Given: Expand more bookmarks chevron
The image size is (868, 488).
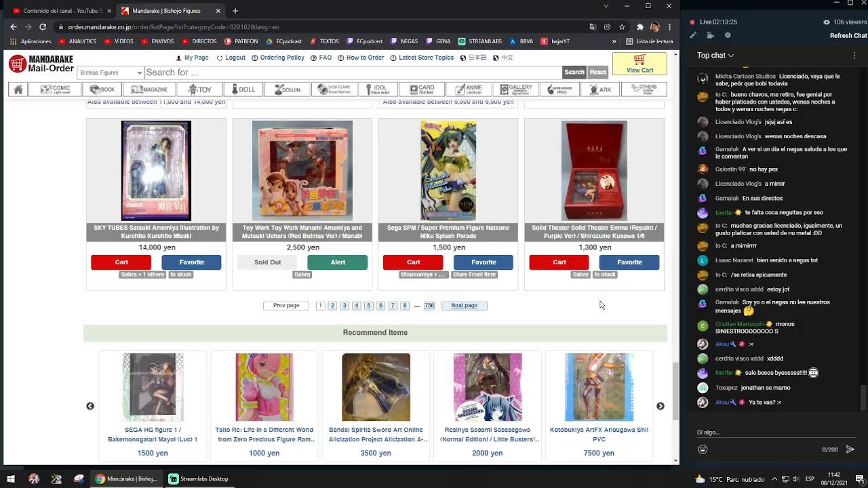Looking at the screenshot, I should [614, 41].
